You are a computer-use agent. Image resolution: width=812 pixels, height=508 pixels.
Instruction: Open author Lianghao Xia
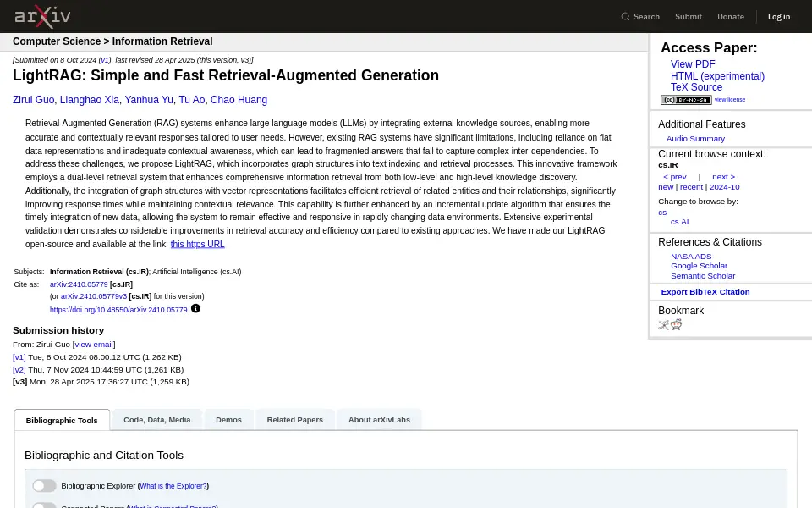point(89,100)
